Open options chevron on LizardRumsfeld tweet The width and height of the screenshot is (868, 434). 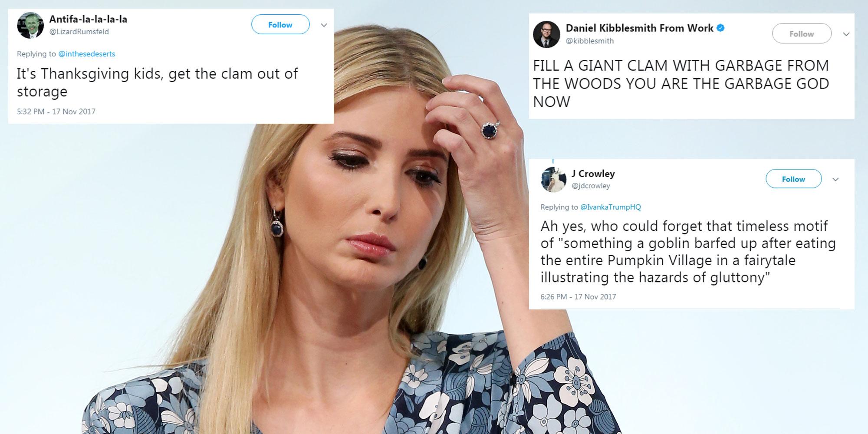(x=324, y=25)
